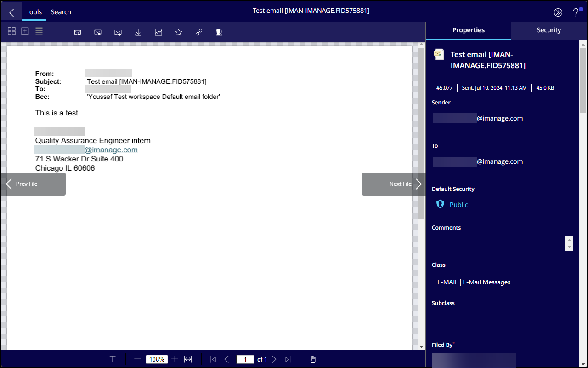
Task: Switch to the Tools tab
Action: coord(34,12)
